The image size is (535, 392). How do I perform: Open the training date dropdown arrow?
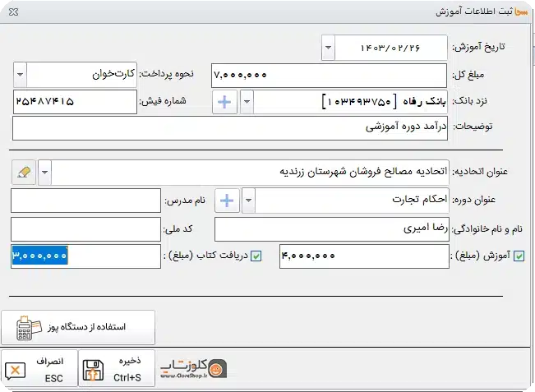pos(328,48)
